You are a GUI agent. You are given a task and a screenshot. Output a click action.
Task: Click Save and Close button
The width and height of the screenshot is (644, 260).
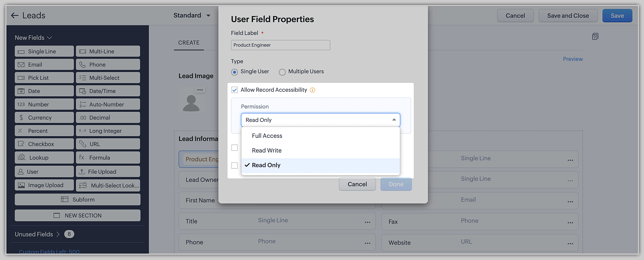568,16
